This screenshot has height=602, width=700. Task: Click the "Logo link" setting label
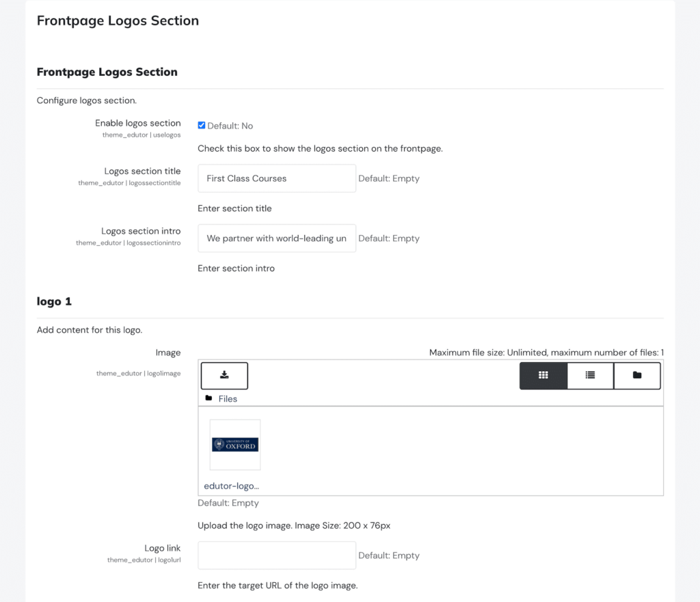tap(162, 549)
